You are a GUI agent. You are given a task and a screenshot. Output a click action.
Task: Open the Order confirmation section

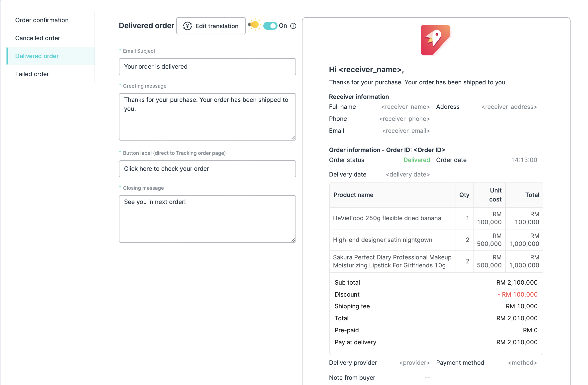tap(42, 20)
